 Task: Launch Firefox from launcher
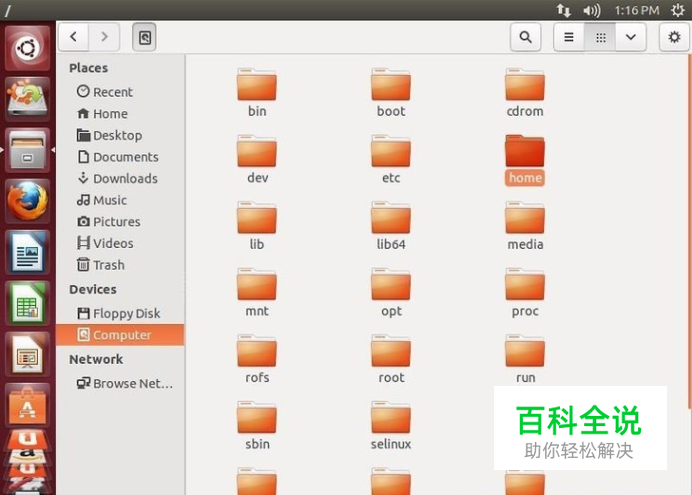[27, 201]
